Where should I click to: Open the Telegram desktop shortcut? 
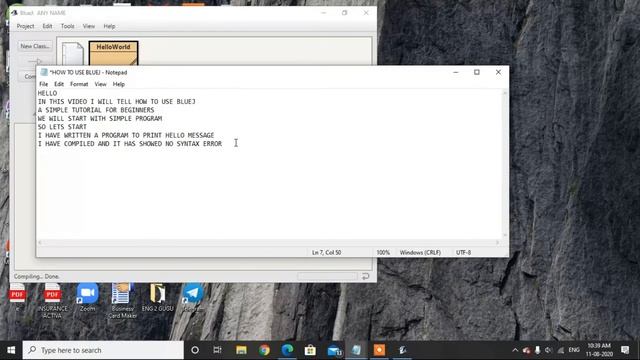tap(192, 298)
